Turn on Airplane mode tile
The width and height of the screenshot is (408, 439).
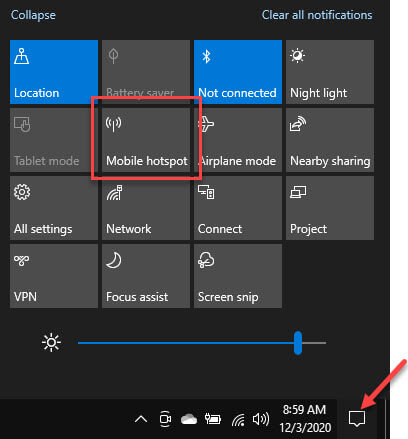tap(238, 140)
